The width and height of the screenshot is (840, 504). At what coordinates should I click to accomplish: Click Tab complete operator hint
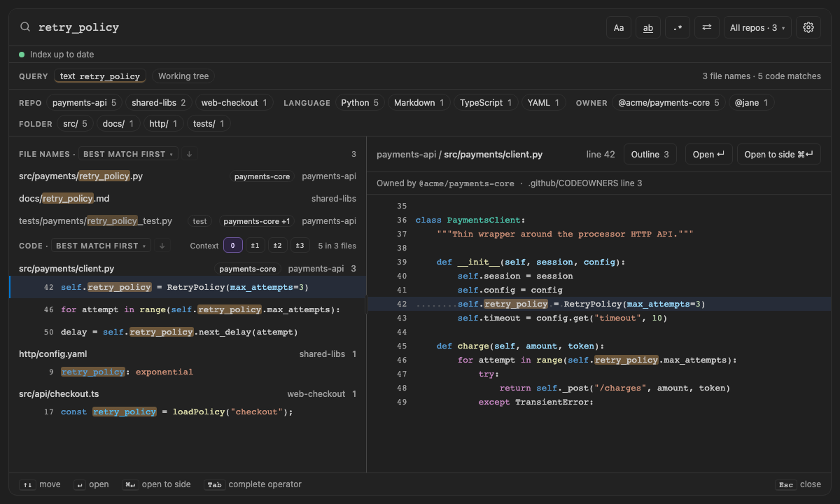click(x=253, y=484)
